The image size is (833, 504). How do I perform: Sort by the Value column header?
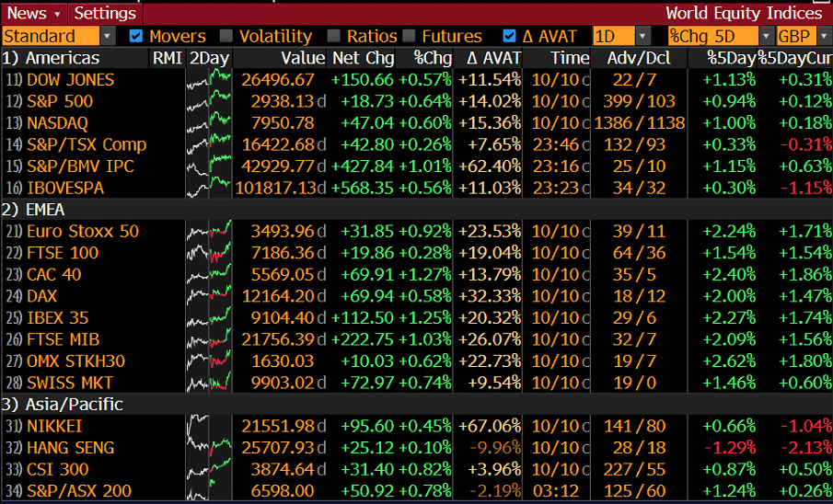click(302, 58)
